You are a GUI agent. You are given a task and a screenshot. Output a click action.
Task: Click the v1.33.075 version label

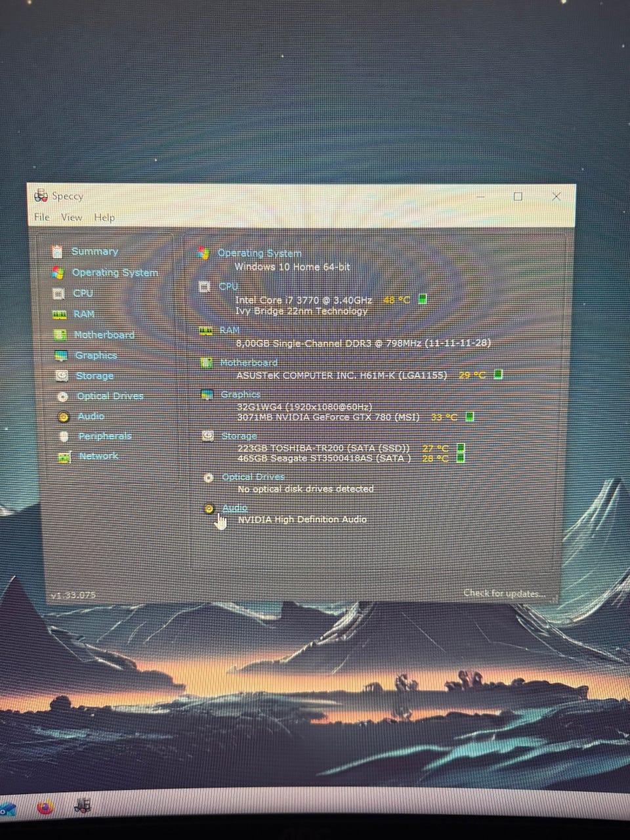73,595
